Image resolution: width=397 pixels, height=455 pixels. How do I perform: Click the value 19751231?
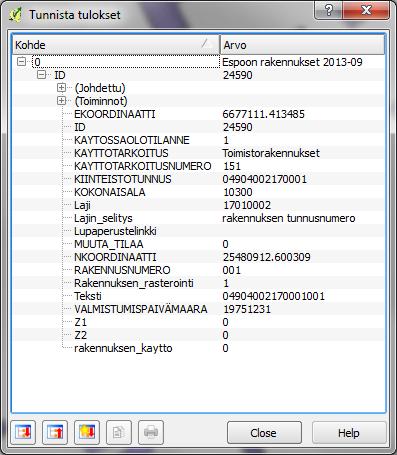247,309
